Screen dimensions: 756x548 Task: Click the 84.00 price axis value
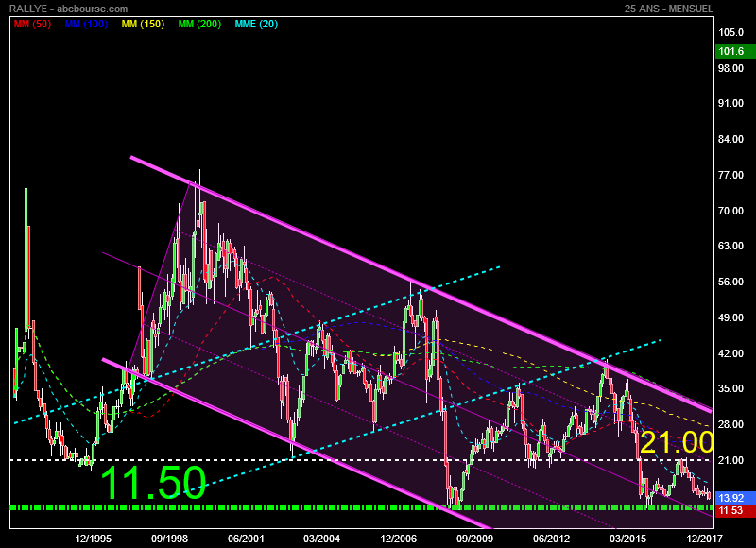[x=730, y=139]
